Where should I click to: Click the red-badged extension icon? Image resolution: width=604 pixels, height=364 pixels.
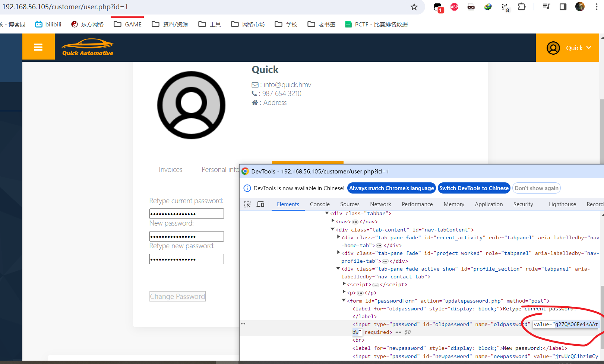pyautogui.click(x=438, y=7)
